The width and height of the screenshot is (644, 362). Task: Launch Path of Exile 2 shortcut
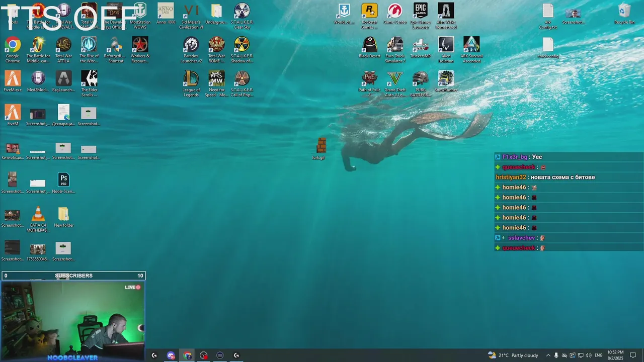point(369,83)
